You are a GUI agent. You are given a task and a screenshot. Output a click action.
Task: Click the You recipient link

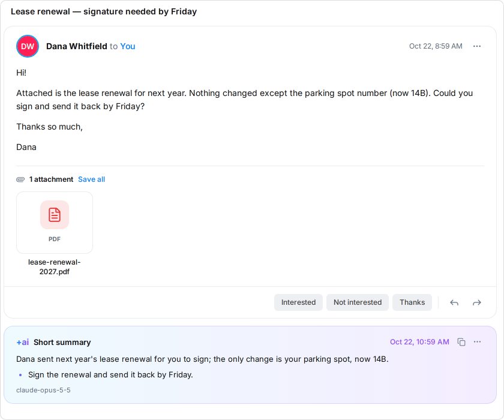tap(128, 46)
